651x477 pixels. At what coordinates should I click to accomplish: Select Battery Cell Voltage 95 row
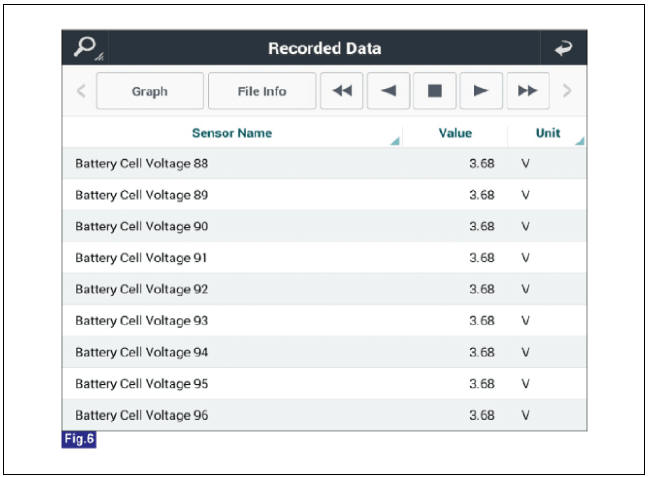coord(324,384)
